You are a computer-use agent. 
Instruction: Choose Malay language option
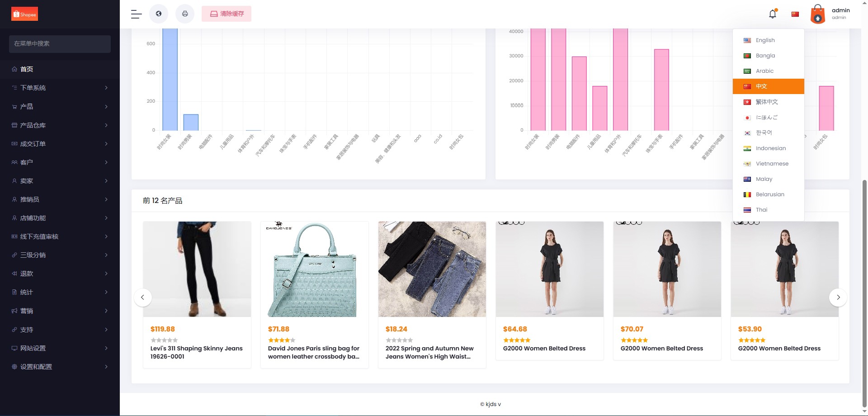tap(769, 179)
